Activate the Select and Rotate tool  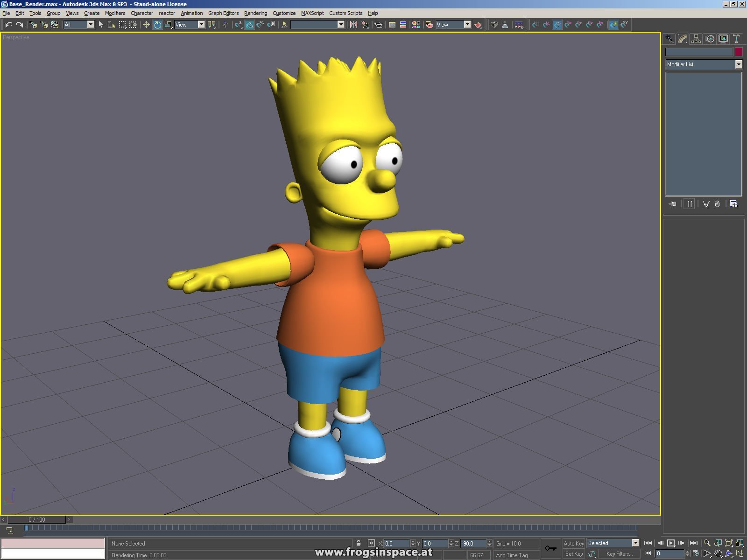[157, 25]
